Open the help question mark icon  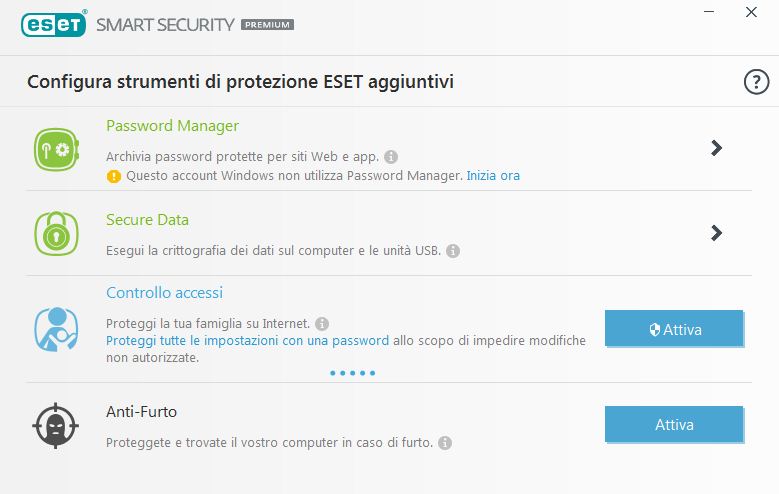coord(755,82)
